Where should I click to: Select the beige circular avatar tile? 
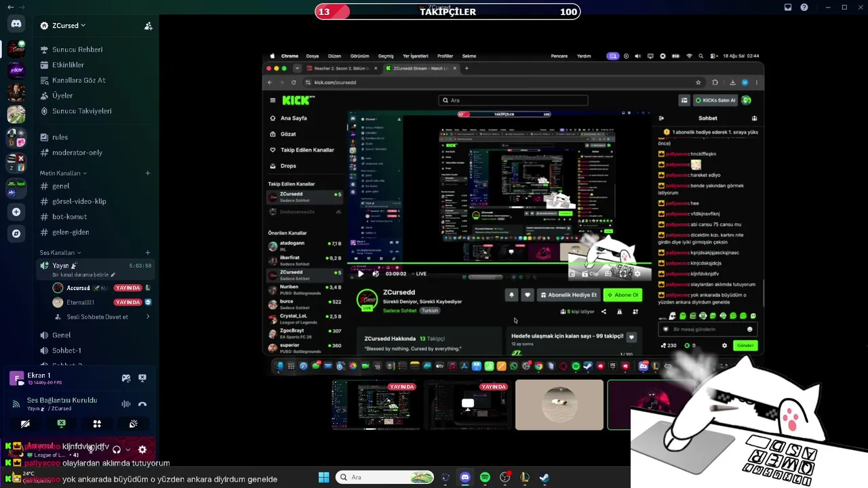pyautogui.click(x=559, y=405)
